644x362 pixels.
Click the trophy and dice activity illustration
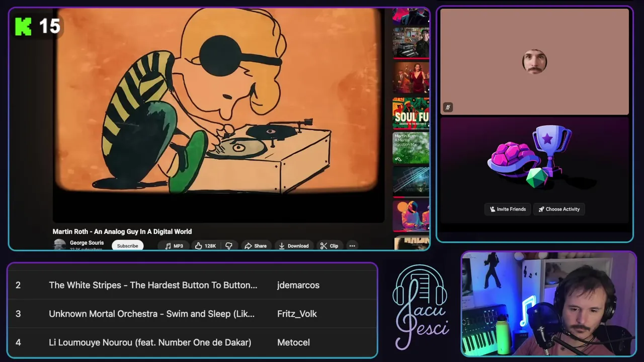(x=530, y=157)
